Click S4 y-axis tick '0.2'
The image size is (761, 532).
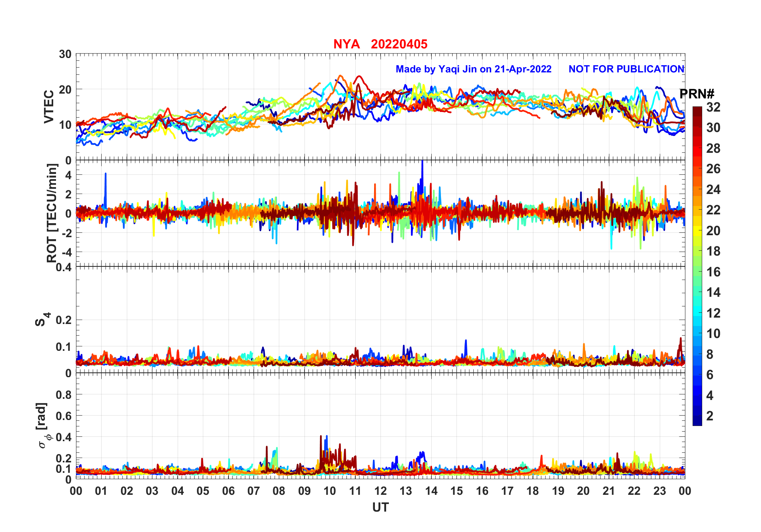(x=64, y=320)
